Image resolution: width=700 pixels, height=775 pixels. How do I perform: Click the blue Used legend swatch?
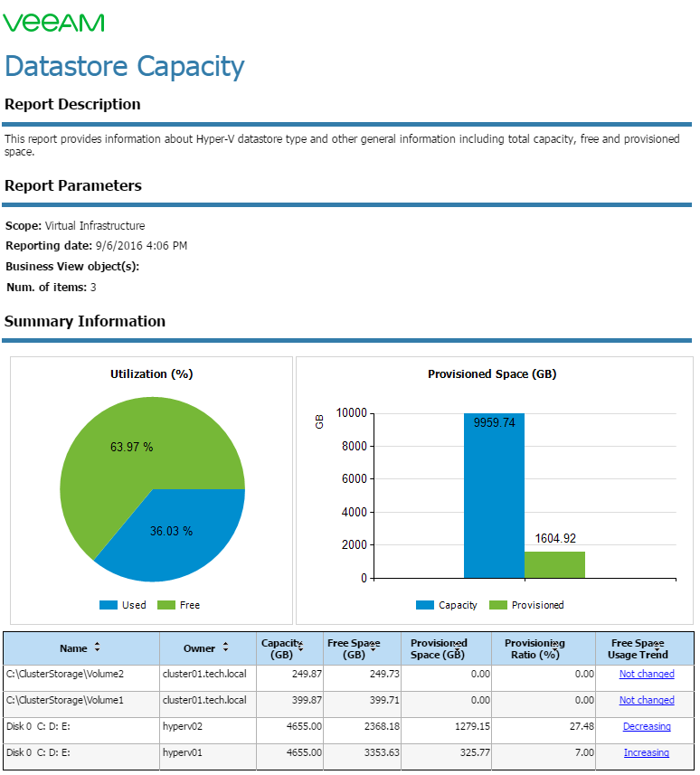click(x=109, y=605)
